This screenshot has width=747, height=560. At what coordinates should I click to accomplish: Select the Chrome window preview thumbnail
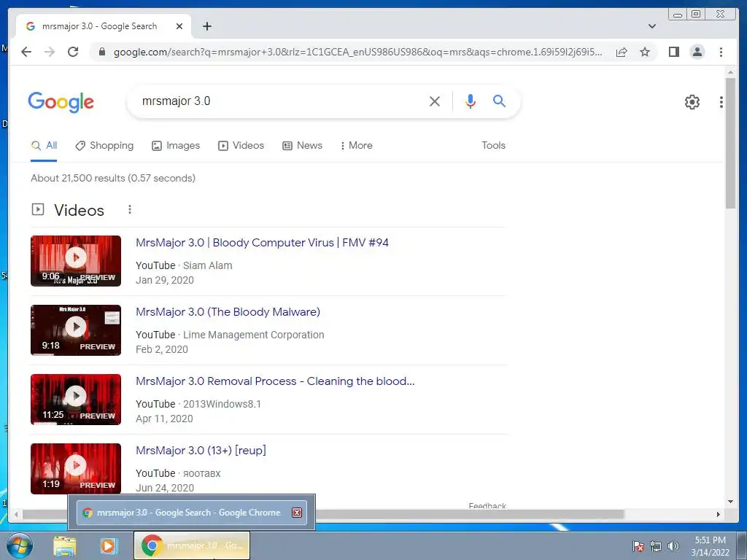click(190, 513)
